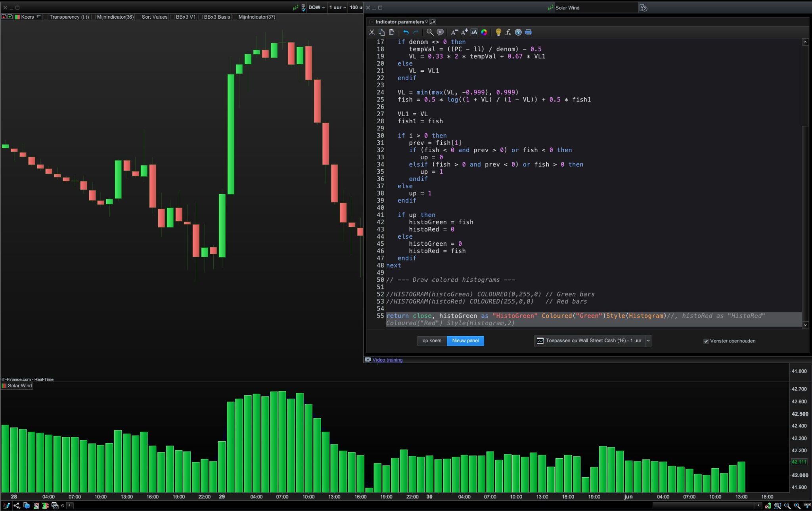Enable the Sort Values indicator checkbox
The image size is (812, 511).
click(138, 17)
